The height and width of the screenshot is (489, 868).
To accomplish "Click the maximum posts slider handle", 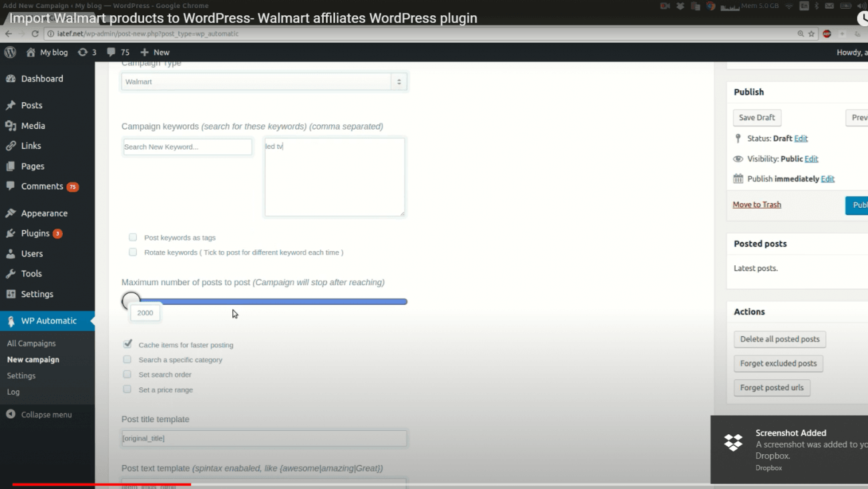I will coord(132,301).
